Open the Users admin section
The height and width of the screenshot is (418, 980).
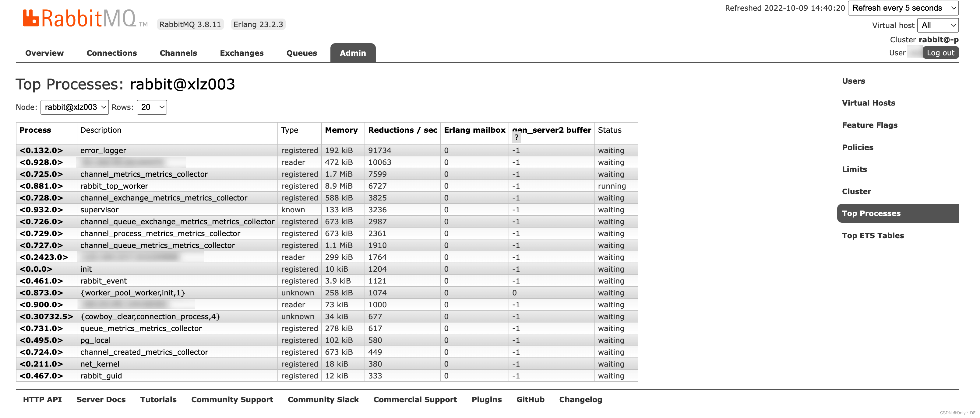coord(853,81)
